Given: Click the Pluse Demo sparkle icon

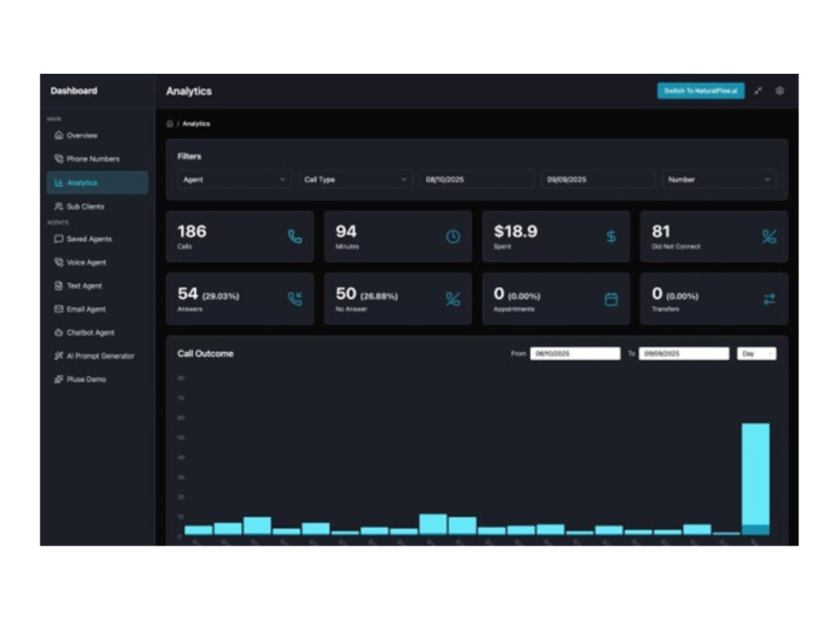Looking at the screenshot, I should coord(59,380).
